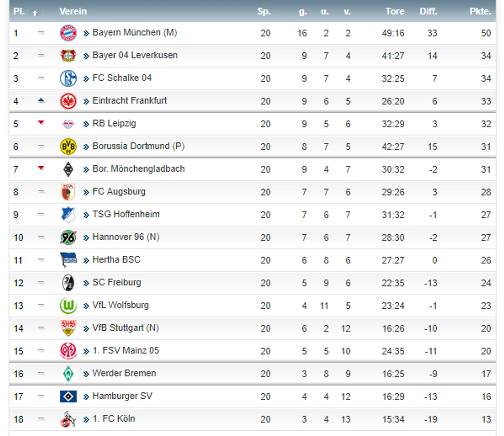Click the Werder Bremen green crest
This screenshot has width=504, height=436.
click(x=68, y=374)
